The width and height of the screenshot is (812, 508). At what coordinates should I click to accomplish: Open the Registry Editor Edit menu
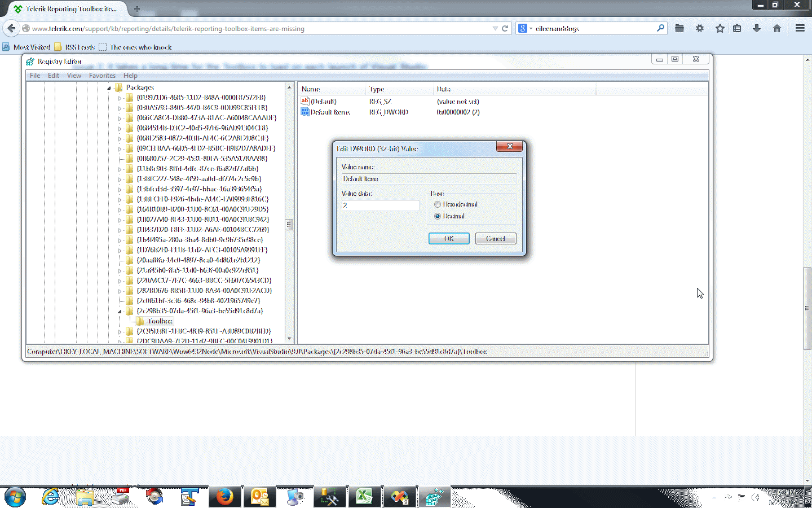coord(54,76)
